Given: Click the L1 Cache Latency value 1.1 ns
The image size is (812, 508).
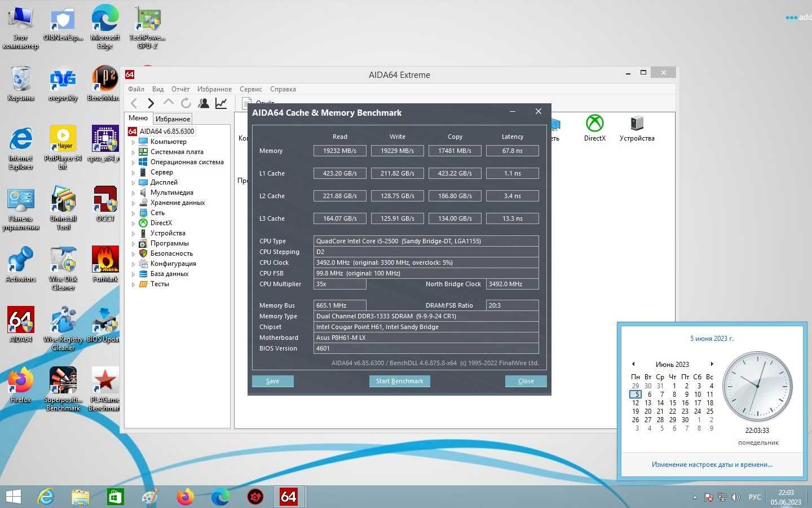Looking at the screenshot, I should (512, 173).
